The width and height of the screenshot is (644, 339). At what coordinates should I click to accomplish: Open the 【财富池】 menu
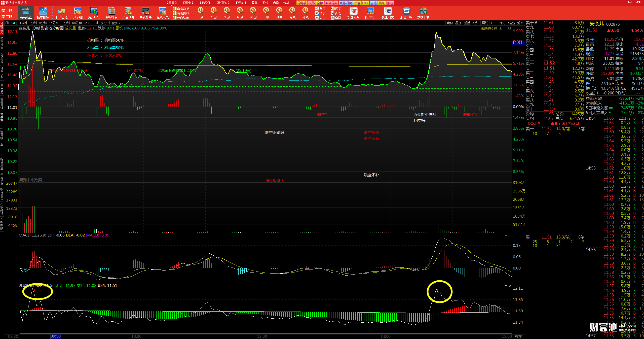(223, 3)
